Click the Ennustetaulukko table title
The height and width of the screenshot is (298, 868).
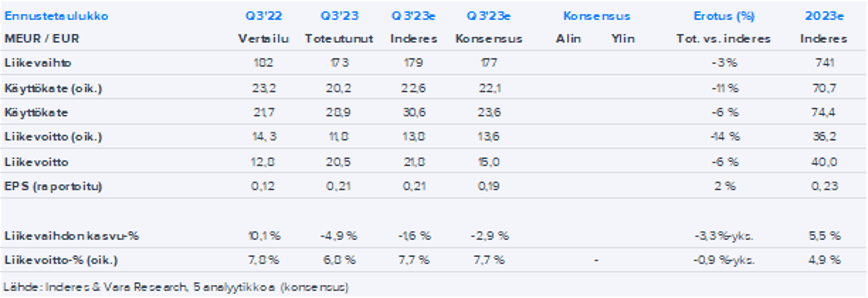click(56, 16)
